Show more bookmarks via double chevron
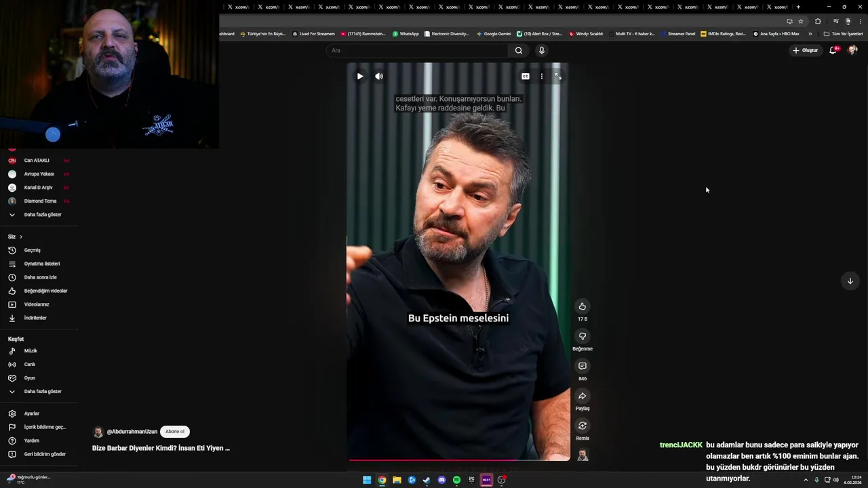Viewport: 868px width, 488px height. pyautogui.click(x=810, y=34)
